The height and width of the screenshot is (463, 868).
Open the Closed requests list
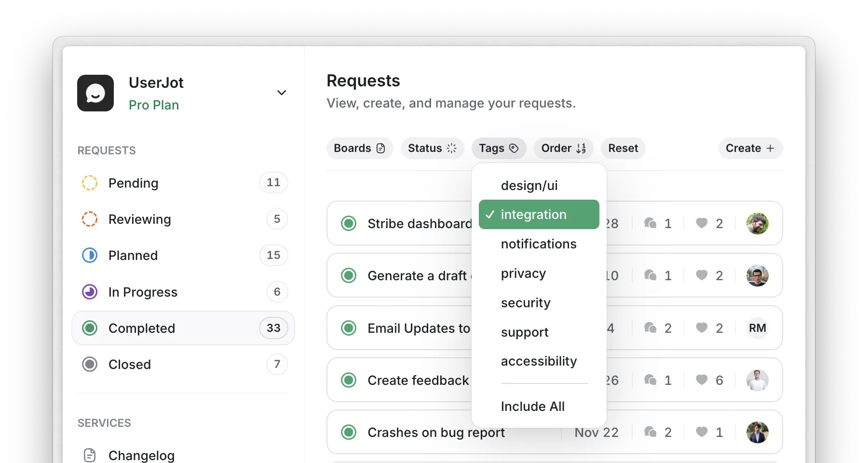[183, 364]
